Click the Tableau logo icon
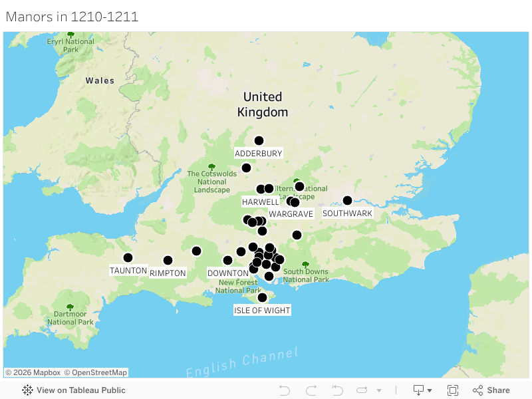Image resolution: width=532 pixels, height=399 pixels. pyautogui.click(x=27, y=390)
